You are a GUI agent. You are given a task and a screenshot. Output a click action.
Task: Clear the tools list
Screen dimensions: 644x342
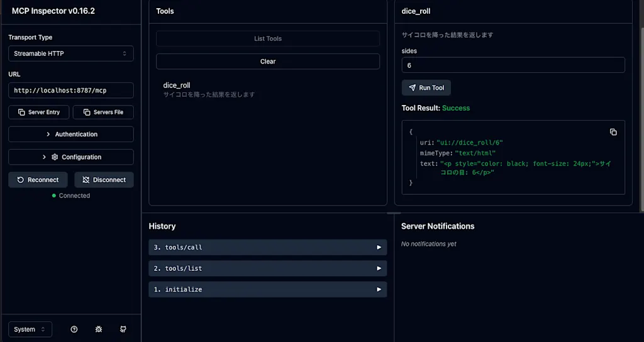pyautogui.click(x=268, y=61)
